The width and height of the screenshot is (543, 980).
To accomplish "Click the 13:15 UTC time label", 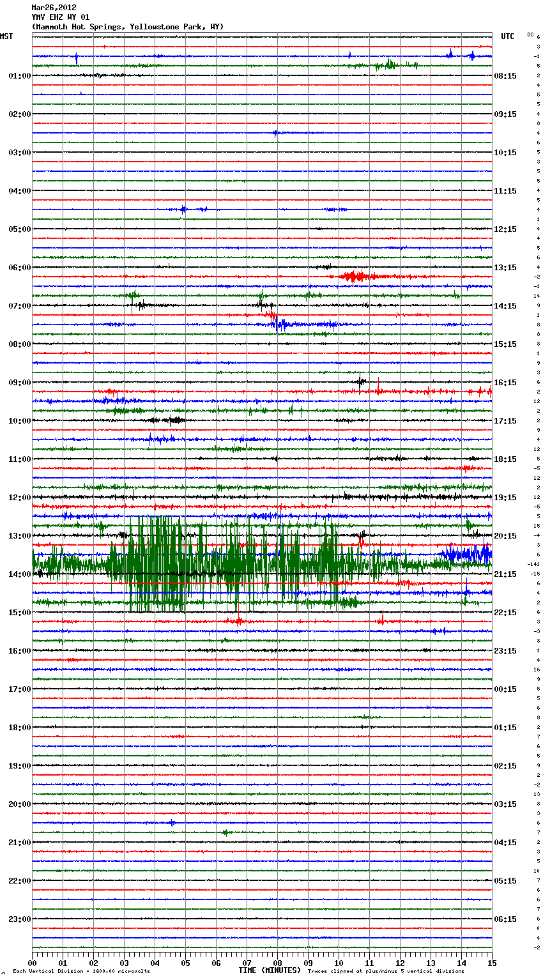I will click(x=505, y=268).
